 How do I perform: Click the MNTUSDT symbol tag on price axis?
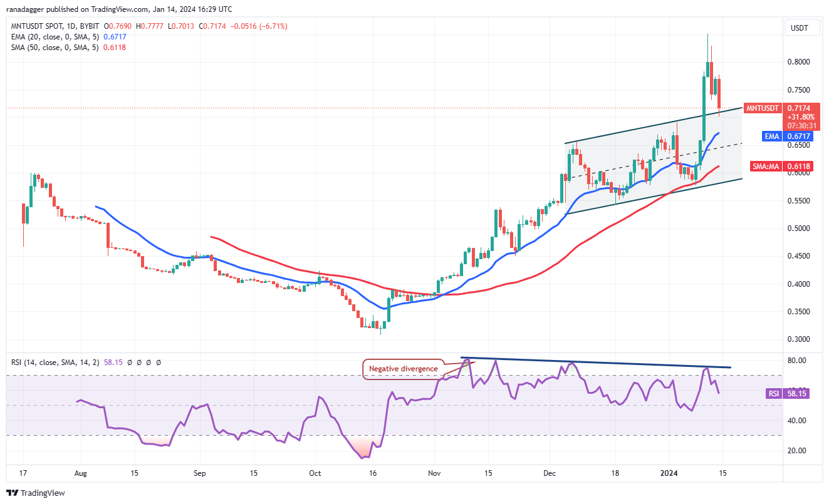pos(761,108)
